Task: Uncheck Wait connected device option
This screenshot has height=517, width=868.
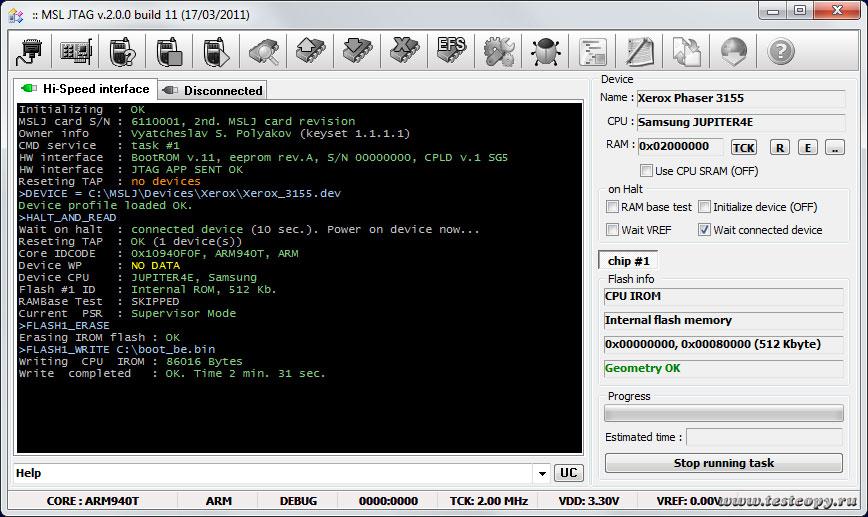Action: pos(704,230)
